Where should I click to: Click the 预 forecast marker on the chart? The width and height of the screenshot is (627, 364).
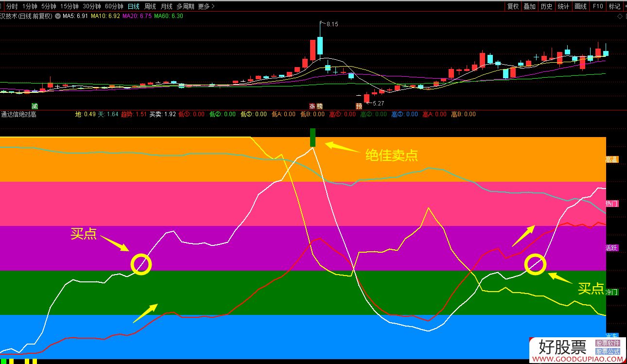359,106
